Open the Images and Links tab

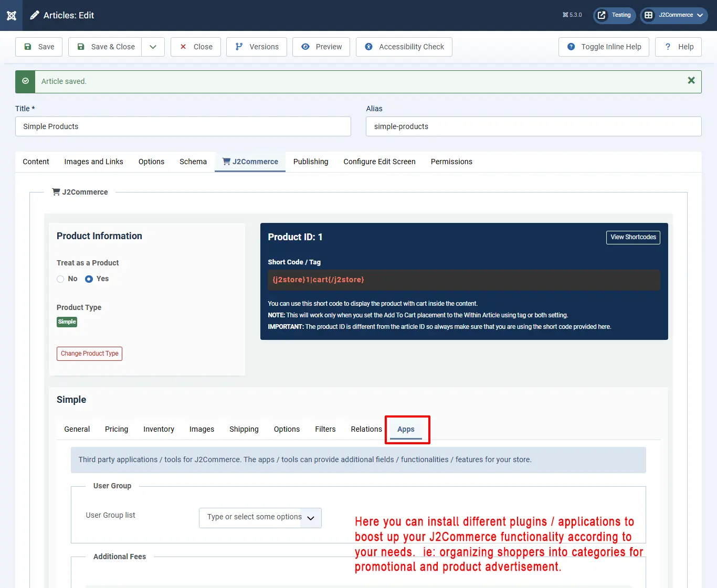click(94, 162)
